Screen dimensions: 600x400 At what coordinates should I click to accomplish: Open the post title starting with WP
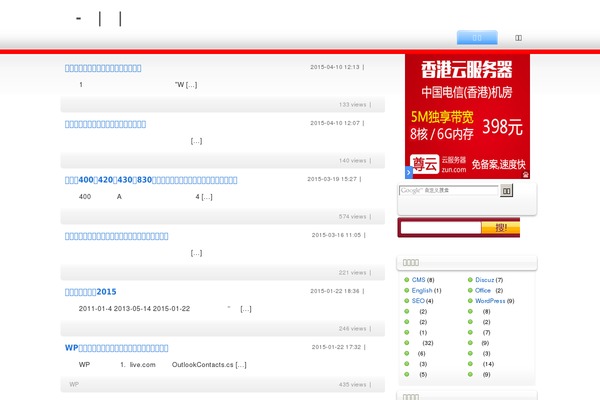click(x=116, y=348)
